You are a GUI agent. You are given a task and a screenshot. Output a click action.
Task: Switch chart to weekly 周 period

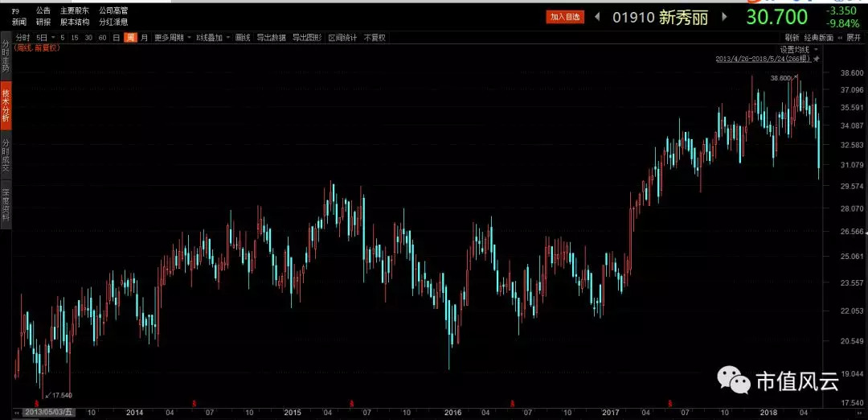point(130,38)
